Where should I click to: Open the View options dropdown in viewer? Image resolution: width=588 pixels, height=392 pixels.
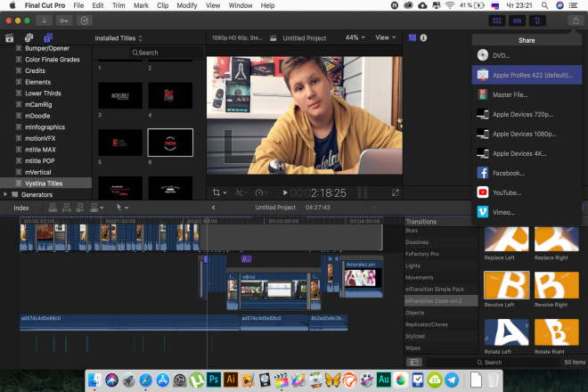(385, 38)
